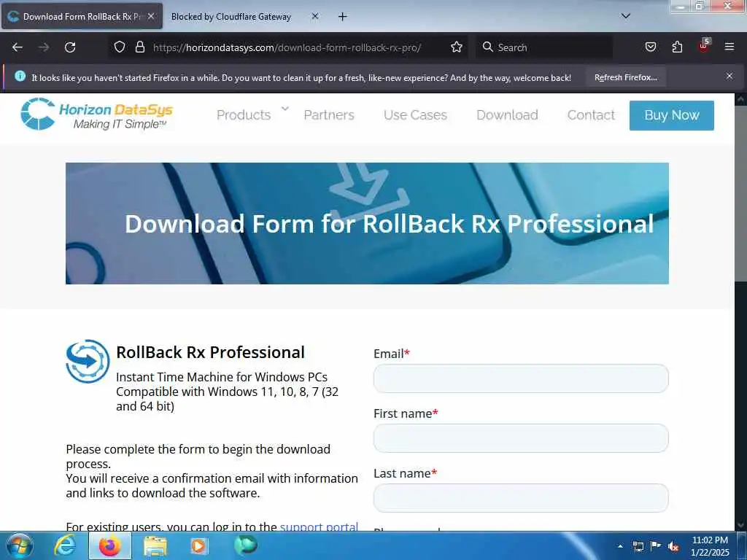
Task: Switch to Blocked by Cloudflare Gateway tab
Action: 231,17
